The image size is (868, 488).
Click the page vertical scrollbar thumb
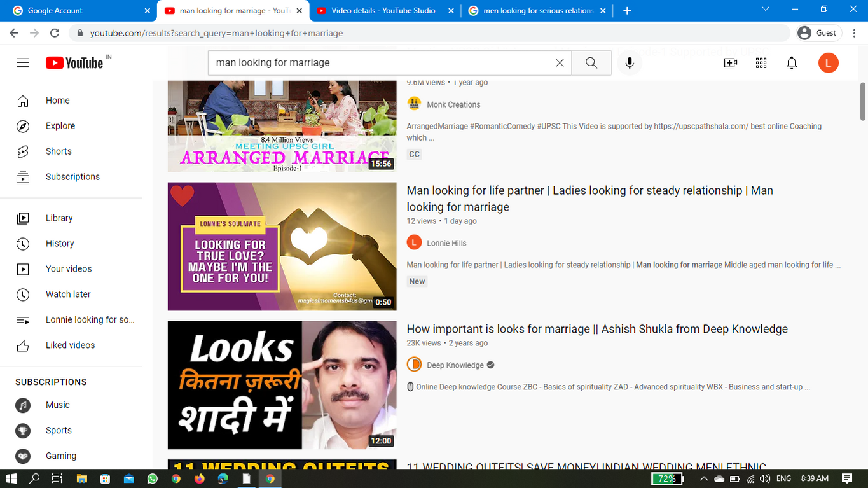click(x=863, y=101)
